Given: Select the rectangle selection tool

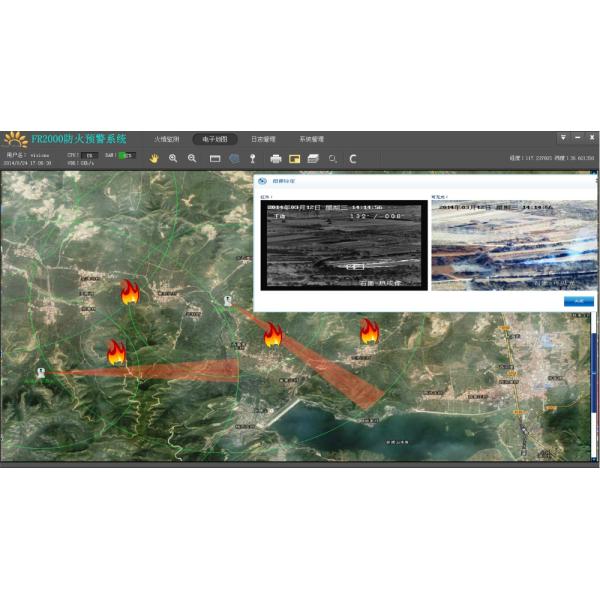Looking at the screenshot, I should 215,158.
